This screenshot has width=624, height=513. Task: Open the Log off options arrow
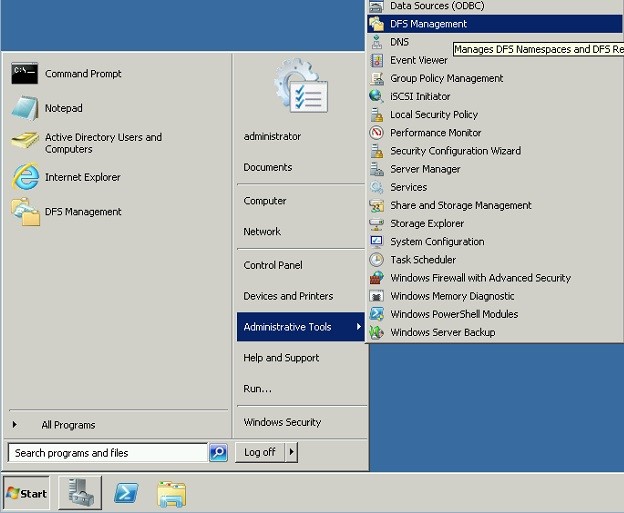(292, 452)
